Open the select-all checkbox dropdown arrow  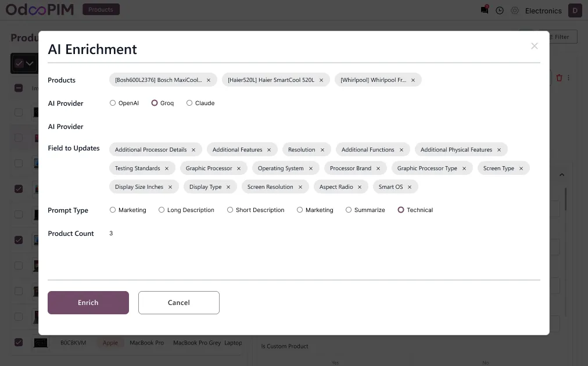(x=30, y=64)
